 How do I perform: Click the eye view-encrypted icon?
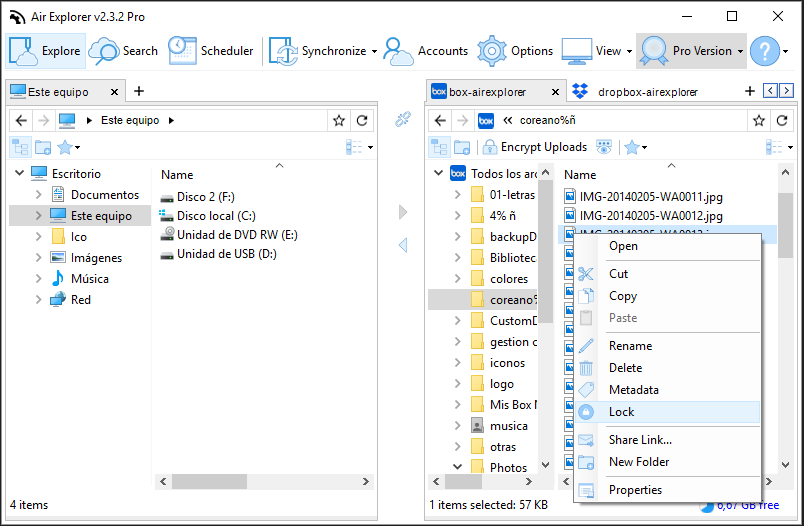[604, 147]
